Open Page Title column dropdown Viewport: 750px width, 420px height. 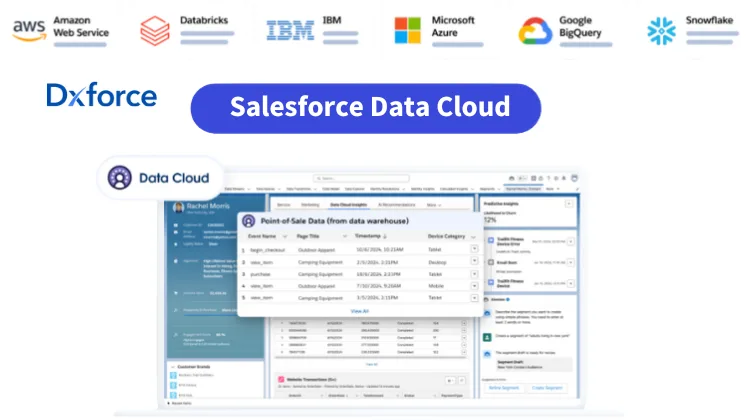click(345, 236)
